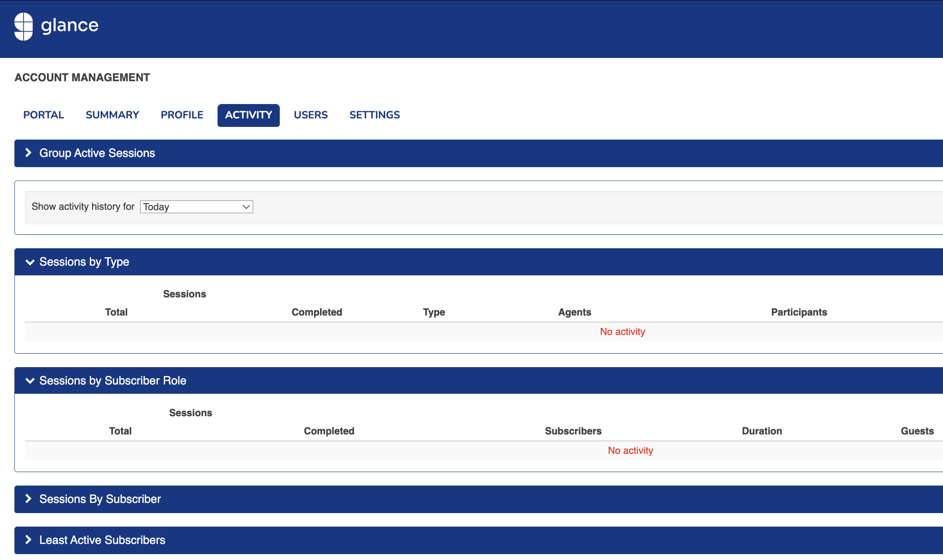The width and height of the screenshot is (943, 560).
Task: Go to the Profile tab
Action: click(x=182, y=115)
